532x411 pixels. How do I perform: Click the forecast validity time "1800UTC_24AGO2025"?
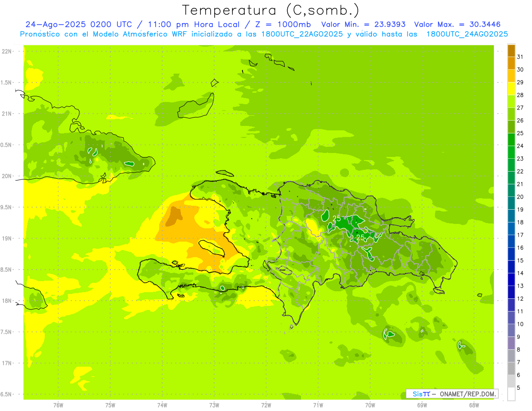click(467, 34)
